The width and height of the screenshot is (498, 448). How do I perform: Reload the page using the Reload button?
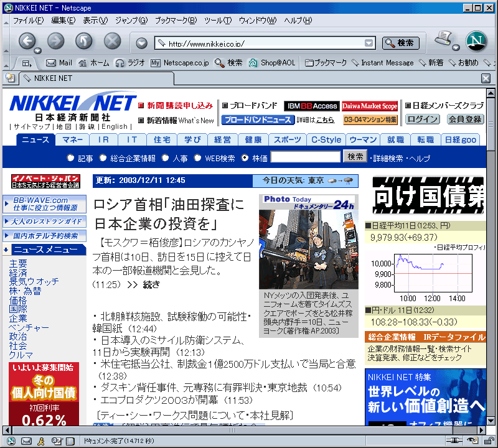(x=84, y=41)
